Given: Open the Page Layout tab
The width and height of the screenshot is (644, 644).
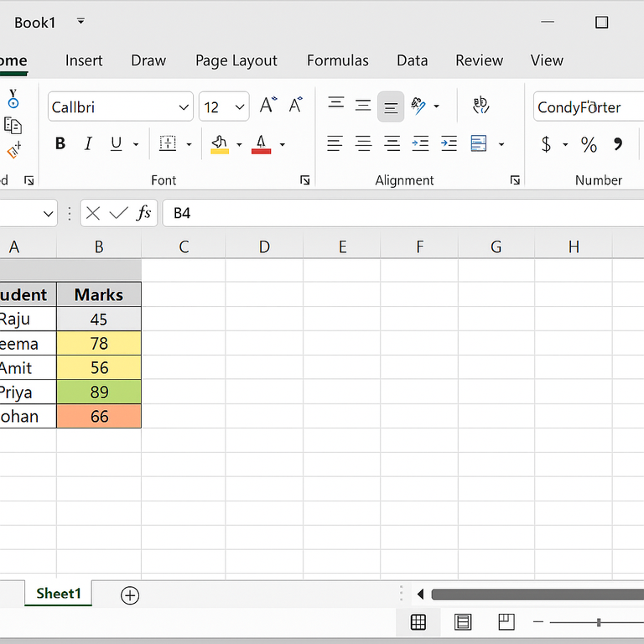Looking at the screenshot, I should tap(236, 60).
